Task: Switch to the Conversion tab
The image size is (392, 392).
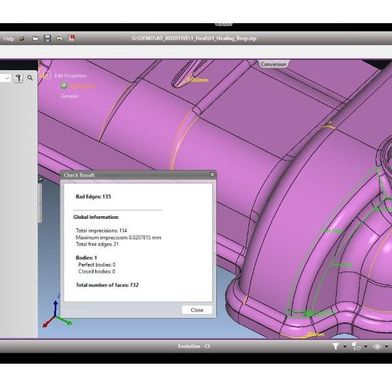Action: click(x=273, y=64)
